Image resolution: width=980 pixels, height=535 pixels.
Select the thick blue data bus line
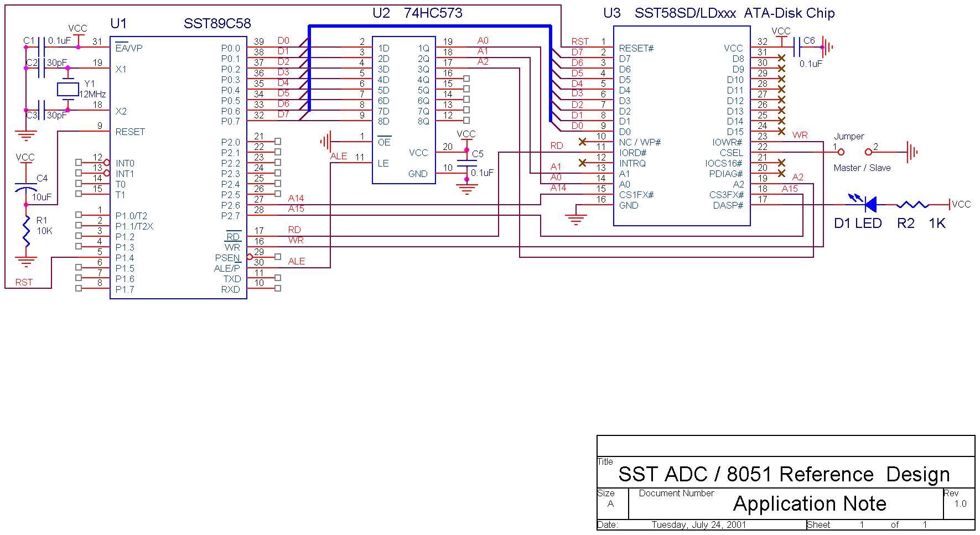click(x=429, y=26)
